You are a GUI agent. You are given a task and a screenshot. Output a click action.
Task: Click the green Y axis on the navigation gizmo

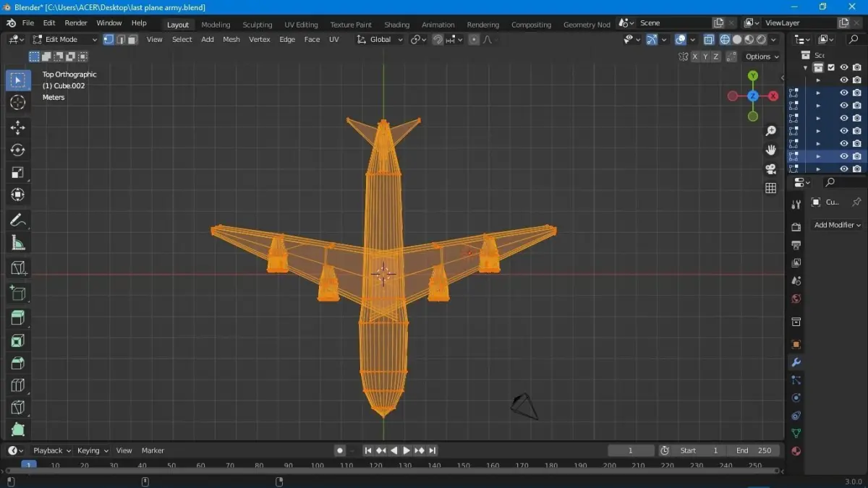753,76
